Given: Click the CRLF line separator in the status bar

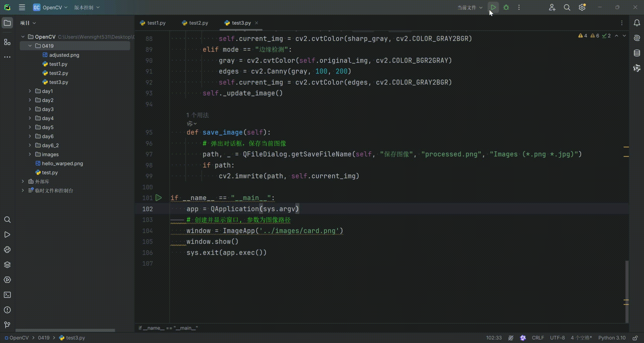Looking at the screenshot, I should pyautogui.click(x=538, y=338).
